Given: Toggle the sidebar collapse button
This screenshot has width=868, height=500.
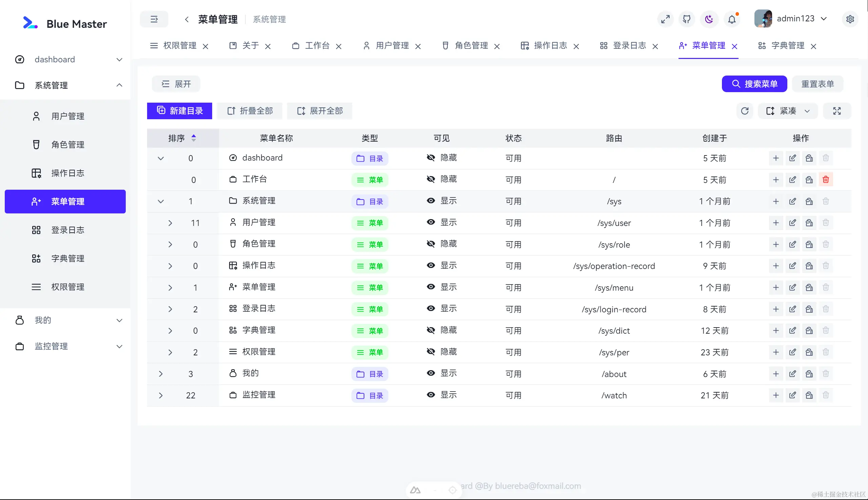Looking at the screenshot, I should pos(154,19).
